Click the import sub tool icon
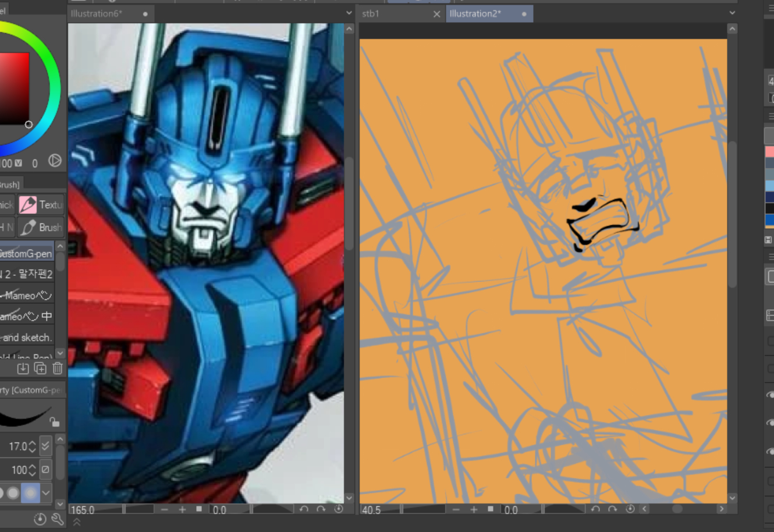Viewport: 774px width, 532px height. 23,368
